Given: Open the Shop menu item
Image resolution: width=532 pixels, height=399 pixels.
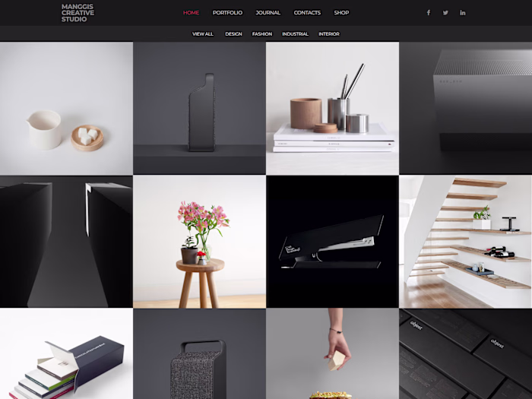Looking at the screenshot, I should click(341, 13).
